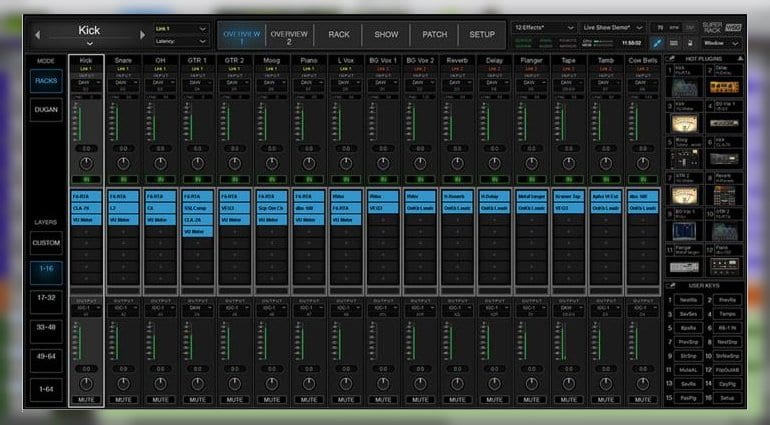Screen dimensions: 770x425
Task: Mute the Tamb rack output
Action: point(605,400)
